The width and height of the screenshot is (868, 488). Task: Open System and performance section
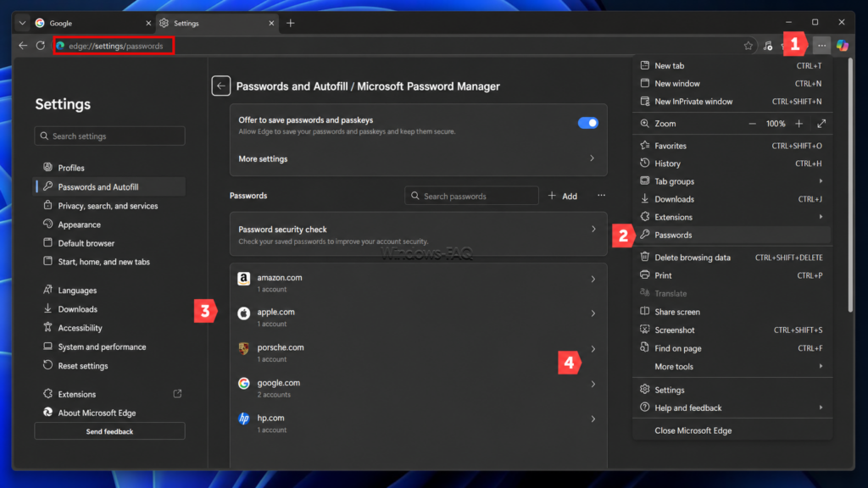tap(109, 347)
